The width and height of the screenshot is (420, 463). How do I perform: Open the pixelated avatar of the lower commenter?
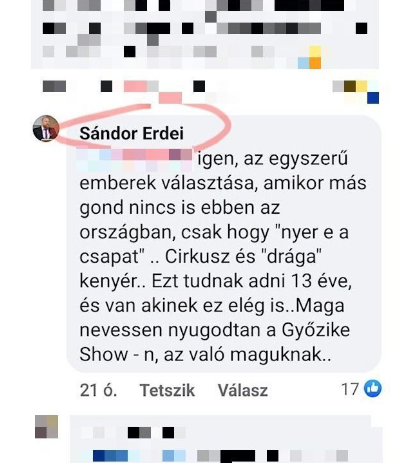(x=46, y=427)
